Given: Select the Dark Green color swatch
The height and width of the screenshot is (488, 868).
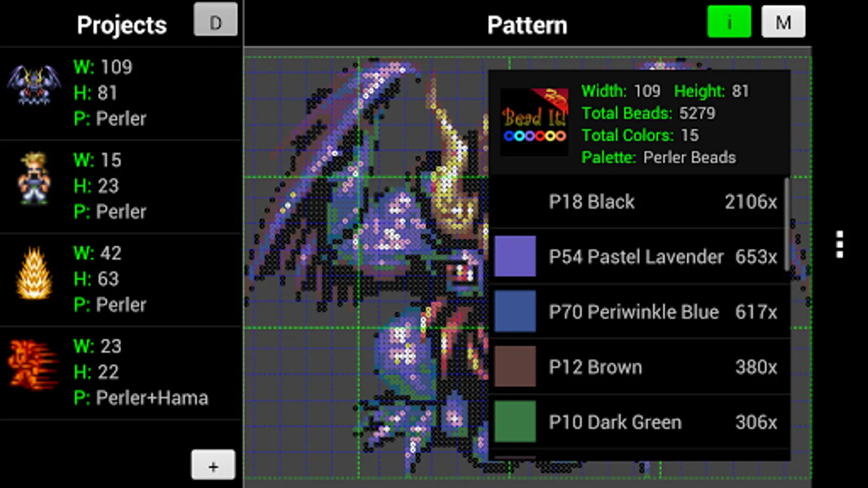Looking at the screenshot, I should click(515, 422).
